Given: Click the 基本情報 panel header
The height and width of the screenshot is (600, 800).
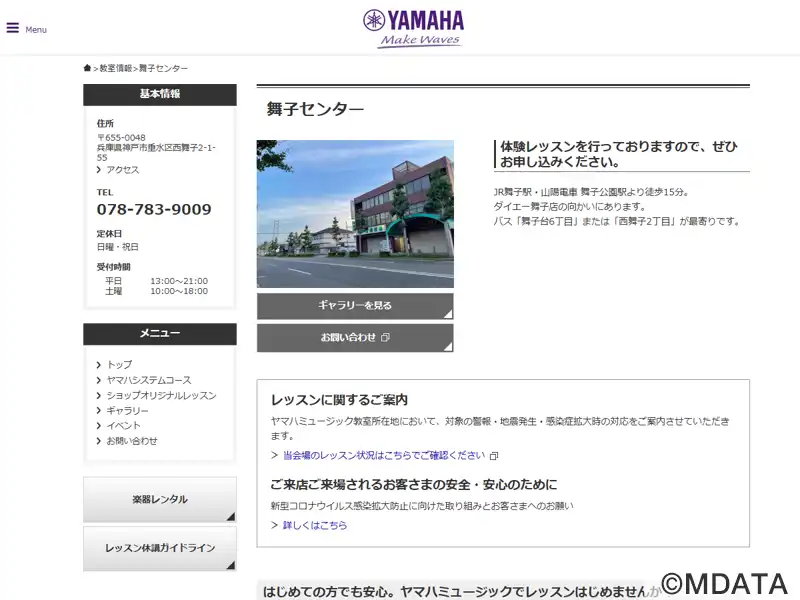Looking at the screenshot, I should point(160,94).
